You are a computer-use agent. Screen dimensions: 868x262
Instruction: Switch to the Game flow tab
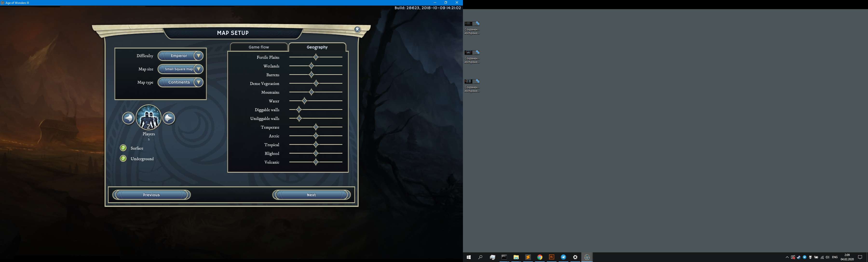[259, 47]
